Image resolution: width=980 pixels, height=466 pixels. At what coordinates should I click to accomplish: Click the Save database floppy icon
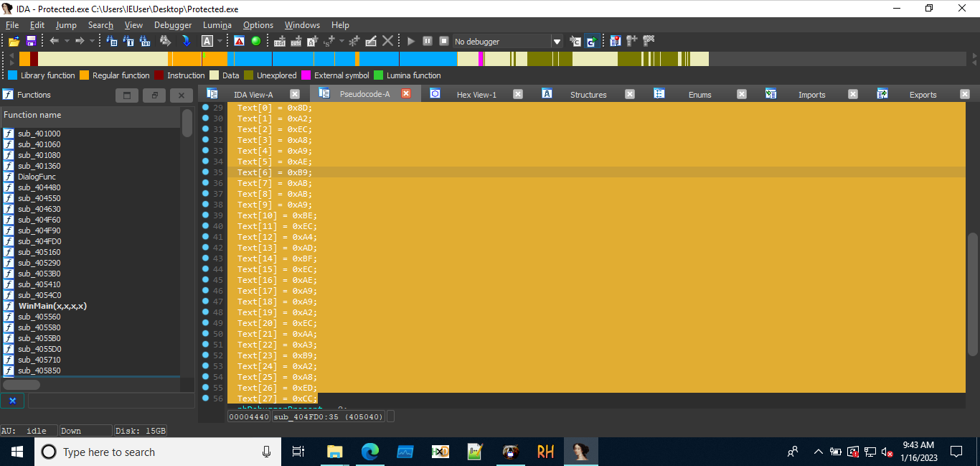point(31,42)
